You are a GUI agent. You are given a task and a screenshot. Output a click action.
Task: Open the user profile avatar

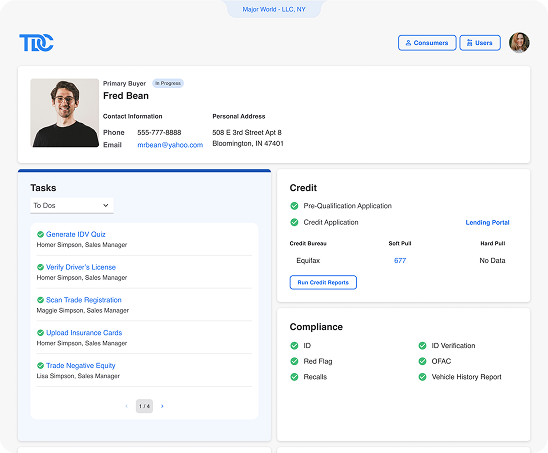(x=519, y=43)
